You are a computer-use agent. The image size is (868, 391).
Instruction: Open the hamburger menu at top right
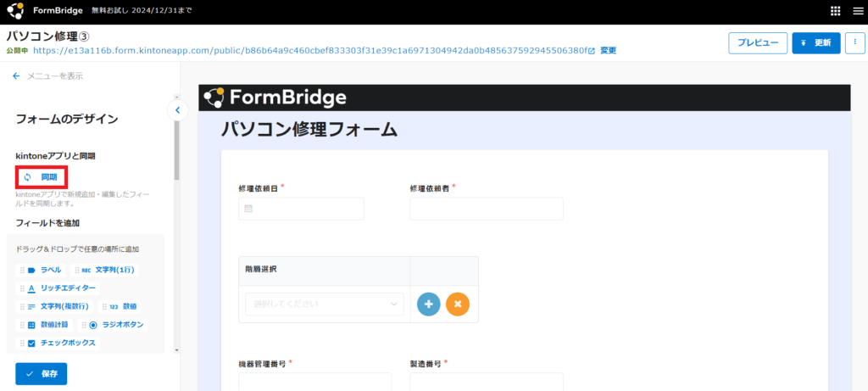click(x=854, y=11)
